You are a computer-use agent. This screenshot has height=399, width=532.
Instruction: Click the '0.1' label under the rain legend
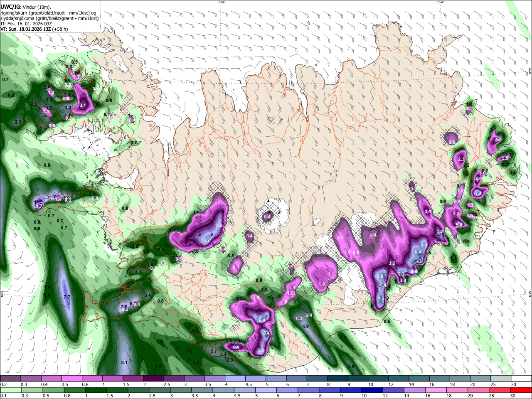click(x=3, y=396)
